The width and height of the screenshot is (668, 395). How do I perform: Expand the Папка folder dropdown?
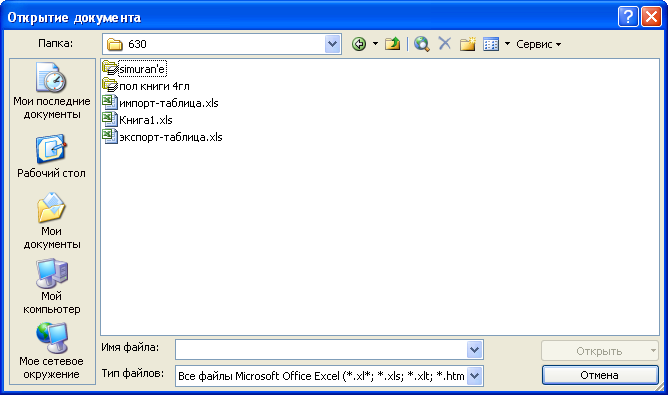pos(332,44)
